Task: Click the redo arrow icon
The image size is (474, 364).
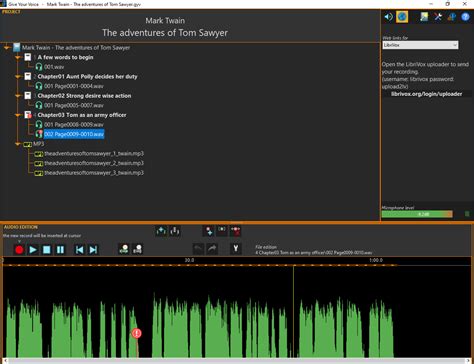Action: coord(212,249)
